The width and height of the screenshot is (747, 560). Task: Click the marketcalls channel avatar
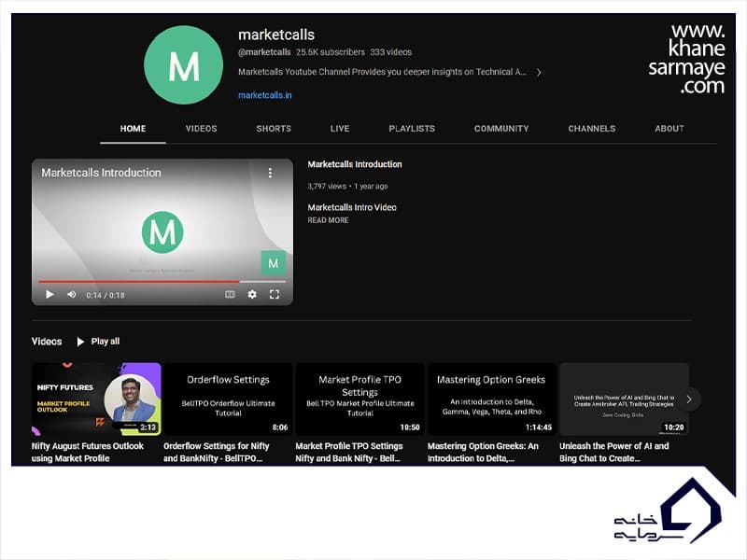click(x=183, y=65)
